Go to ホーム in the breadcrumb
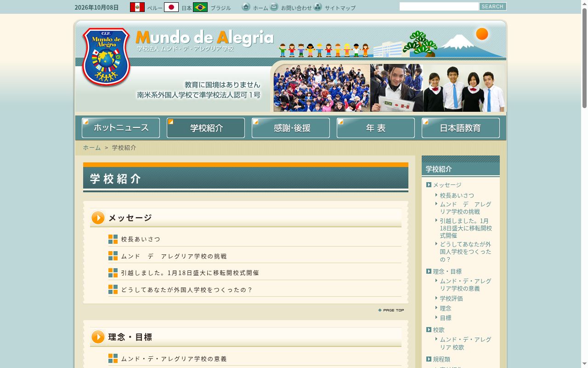 click(92, 148)
